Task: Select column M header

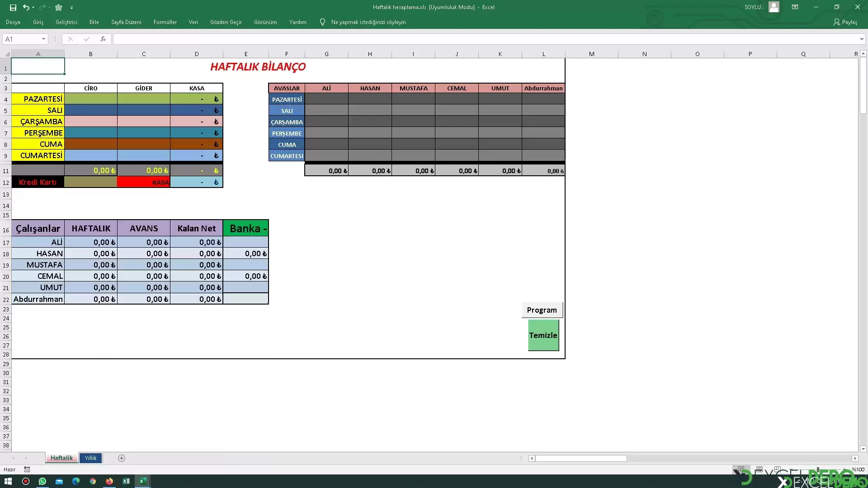Action: [x=591, y=54]
